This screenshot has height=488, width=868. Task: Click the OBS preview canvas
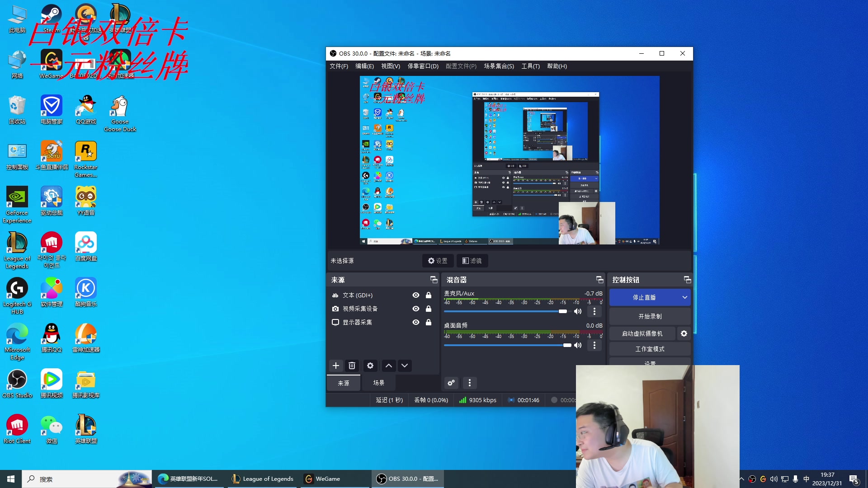click(509, 160)
